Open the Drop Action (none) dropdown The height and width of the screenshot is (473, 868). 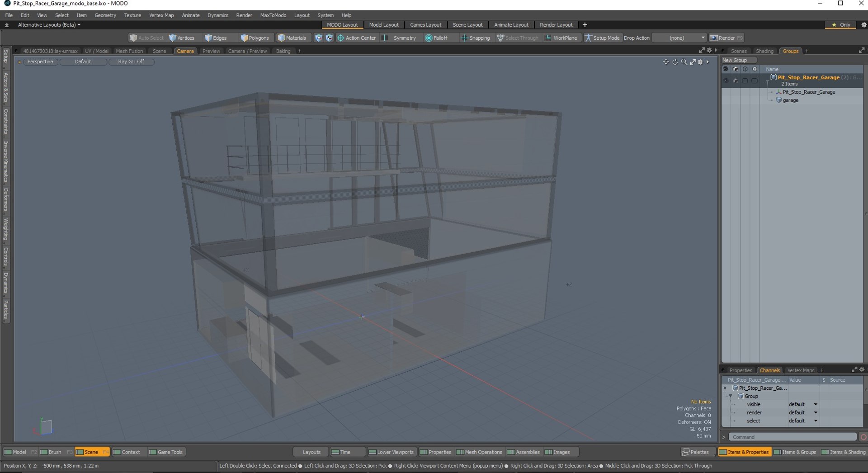click(679, 38)
